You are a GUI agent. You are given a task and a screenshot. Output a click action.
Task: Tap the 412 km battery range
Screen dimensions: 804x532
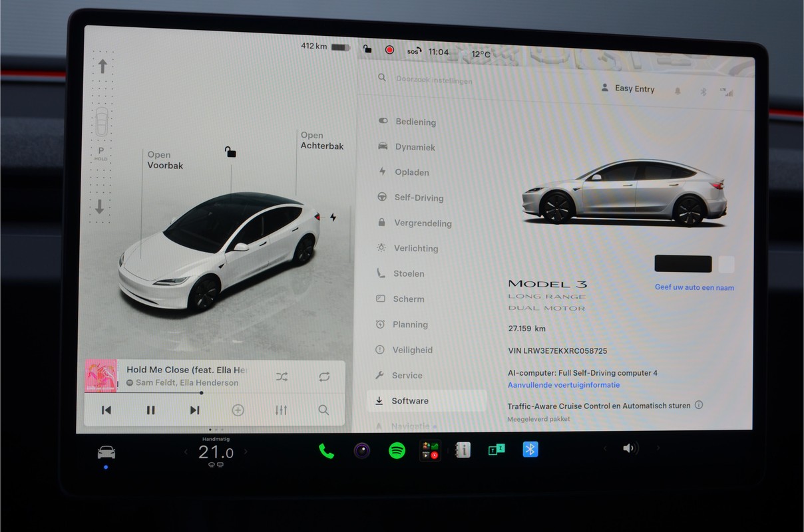coord(313,46)
